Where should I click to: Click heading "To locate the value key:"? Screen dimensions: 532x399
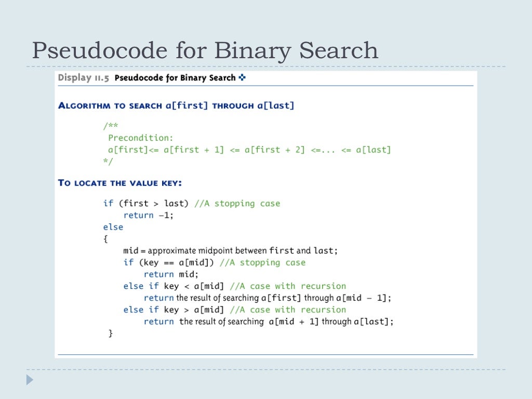(x=120, y=183)
